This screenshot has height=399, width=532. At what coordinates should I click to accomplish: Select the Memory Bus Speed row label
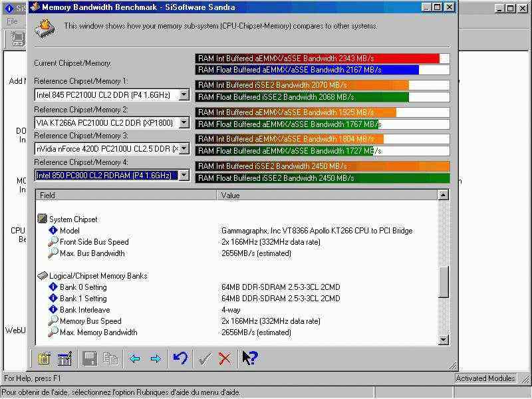point(90,321)
